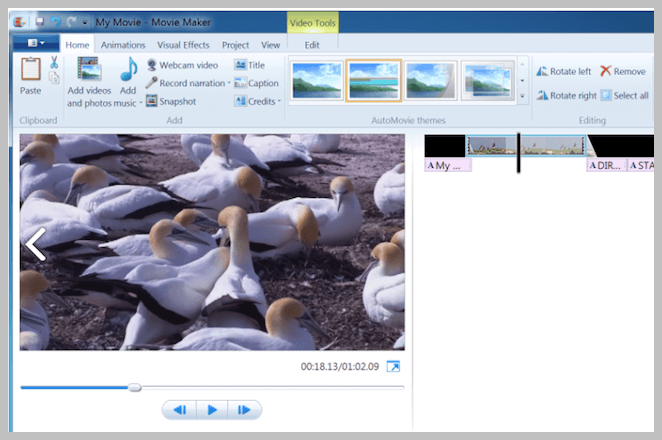Click the Select all button
This screenshot has height=440, width=662.
tap(624, 95)
